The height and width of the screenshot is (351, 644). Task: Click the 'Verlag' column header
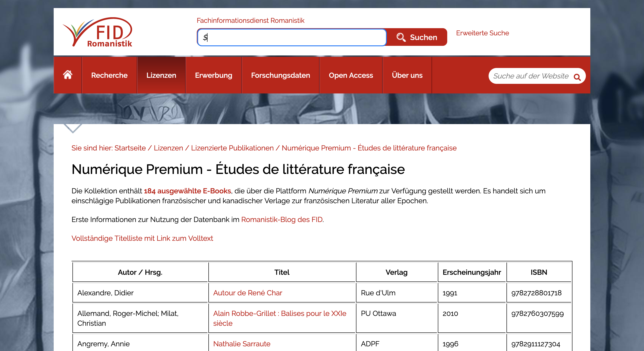[396, 272]
